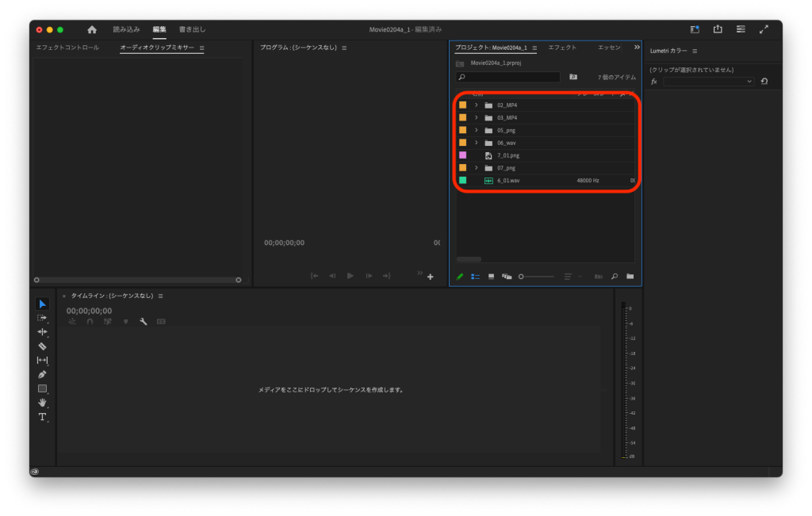
Task: Select the Hand tool
Action: click(x=42, y=403)
